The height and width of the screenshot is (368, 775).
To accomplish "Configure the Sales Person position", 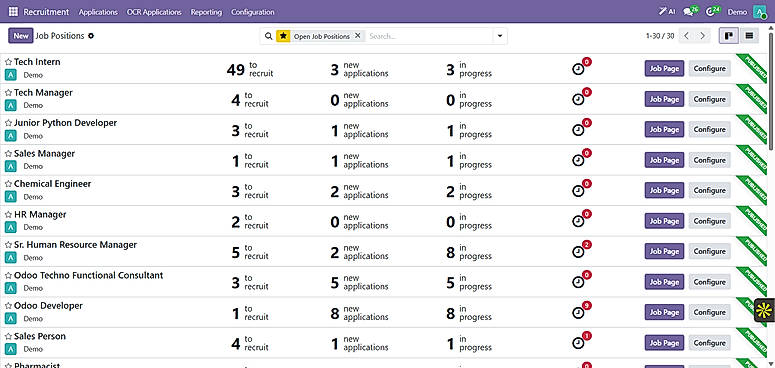I will pyautogui.click(x=709, y=343).
